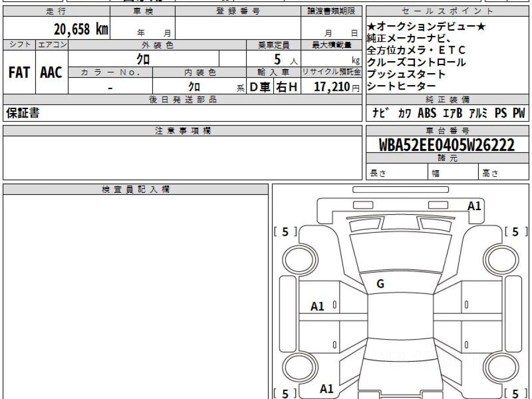
Task: Click the A1 mark near the front bumper
Action: click(x=474, y=206)
